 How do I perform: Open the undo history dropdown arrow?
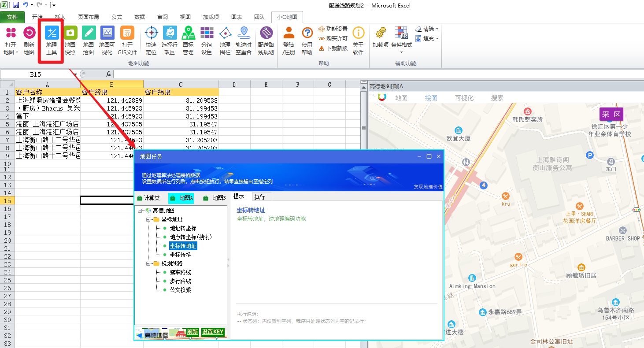coord(32,5)
